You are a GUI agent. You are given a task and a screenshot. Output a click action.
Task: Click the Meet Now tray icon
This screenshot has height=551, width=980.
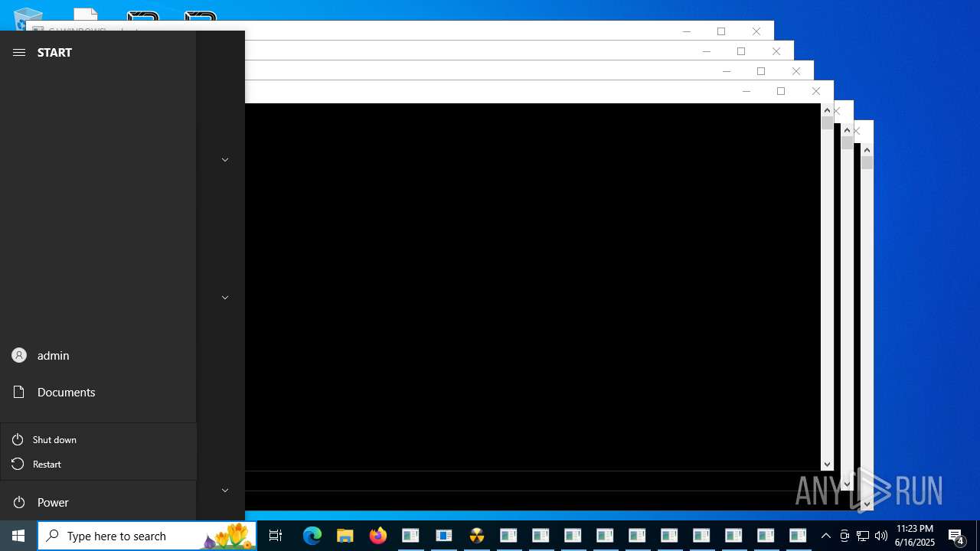844,536
